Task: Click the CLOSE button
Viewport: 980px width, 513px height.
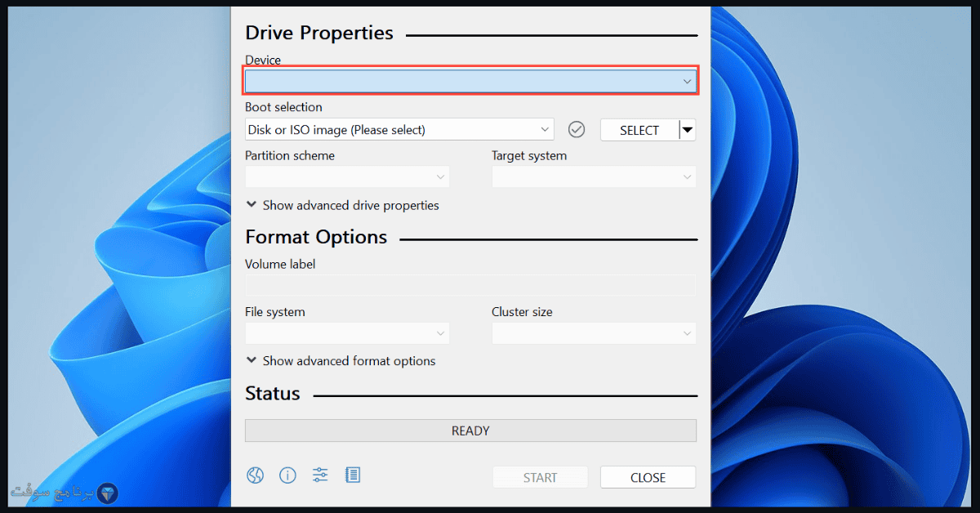Action: coord(648,477)
